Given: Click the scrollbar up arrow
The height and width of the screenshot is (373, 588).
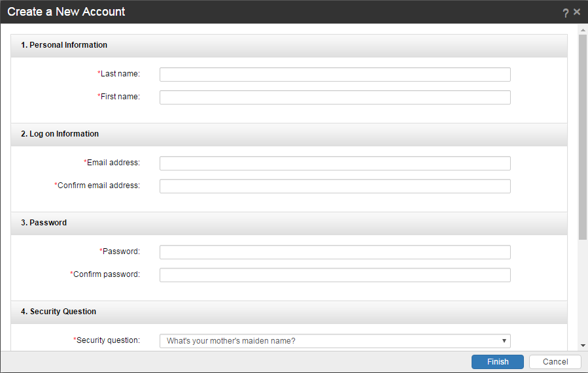Looking at the screenshot, I should point(582,29).
